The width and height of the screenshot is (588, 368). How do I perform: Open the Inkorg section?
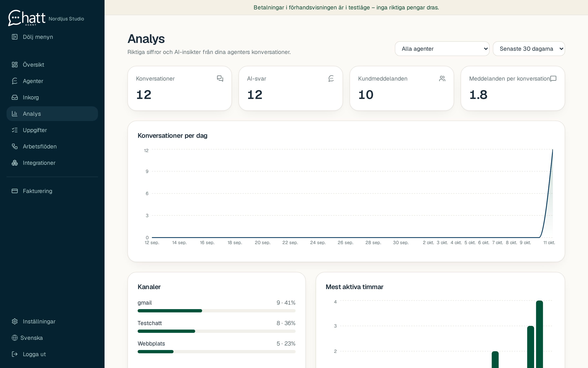52,97
